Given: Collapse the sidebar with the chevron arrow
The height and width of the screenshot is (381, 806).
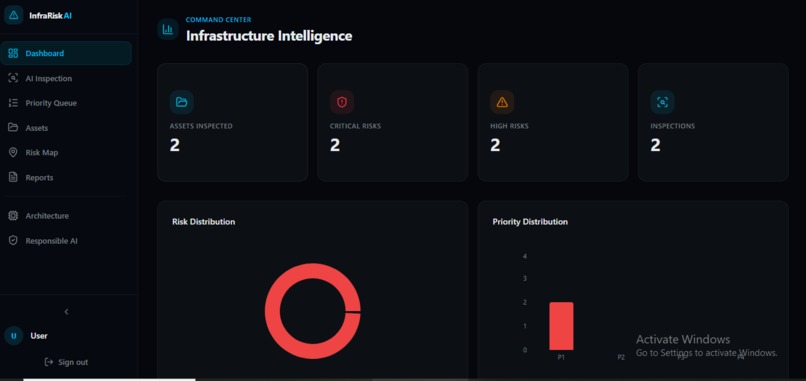Looking at the screenshot, I should 66,312.
